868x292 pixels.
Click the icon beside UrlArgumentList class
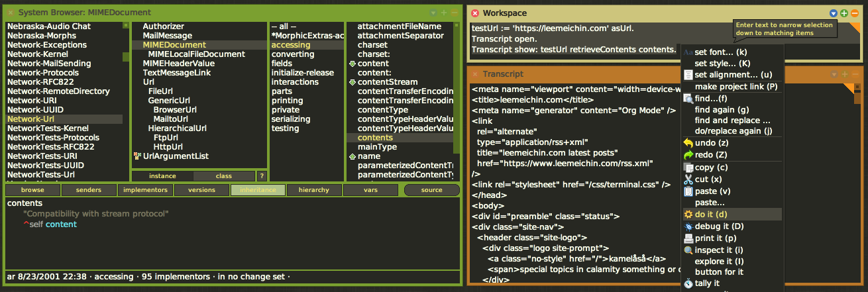coord(137,156)
